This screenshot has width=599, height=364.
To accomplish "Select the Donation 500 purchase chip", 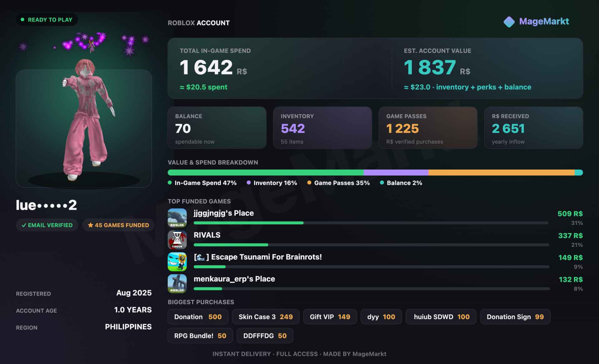I will [x=198, y=317].
